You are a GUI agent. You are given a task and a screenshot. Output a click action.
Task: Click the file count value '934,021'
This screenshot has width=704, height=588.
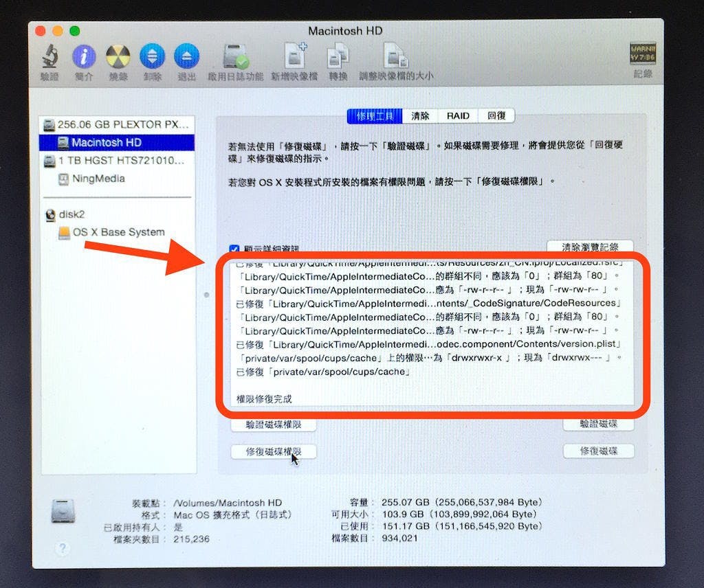click(399, 539)
